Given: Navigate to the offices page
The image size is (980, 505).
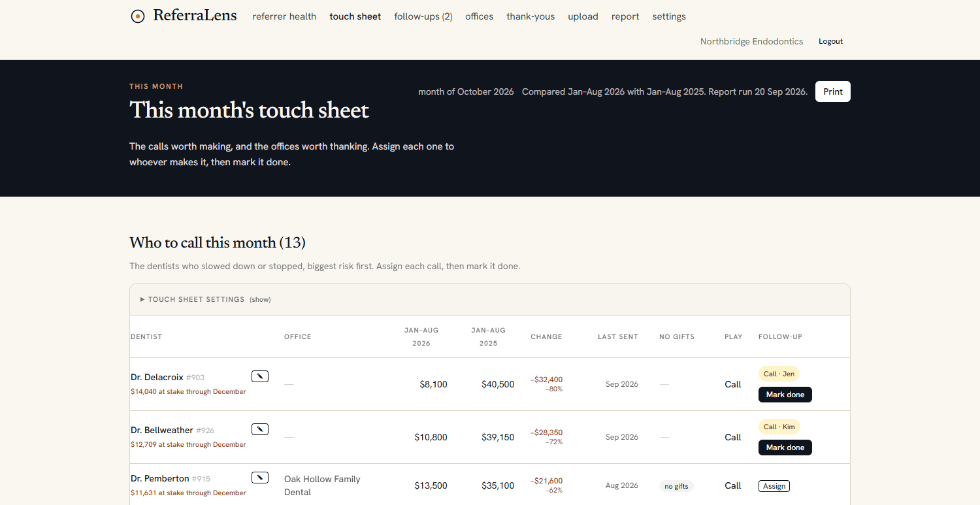Looking at the screenshot, I should point(480,16).
